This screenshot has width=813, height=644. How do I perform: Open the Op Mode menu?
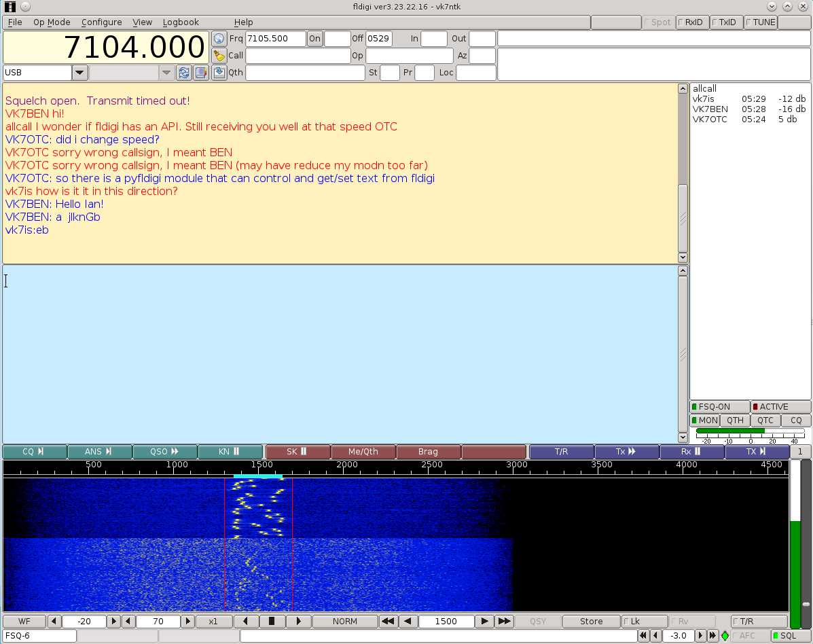pyautogui.click(x=52, y=22)
